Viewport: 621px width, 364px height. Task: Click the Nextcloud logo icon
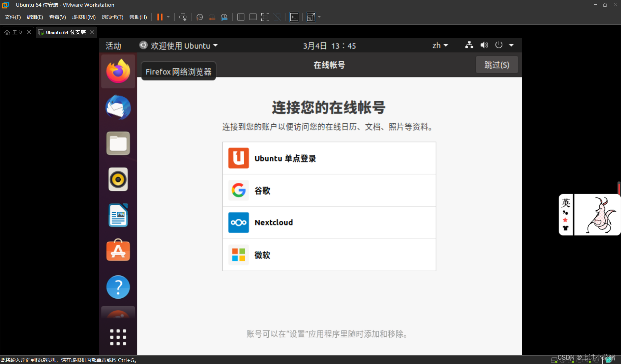[x=239, y=222]
